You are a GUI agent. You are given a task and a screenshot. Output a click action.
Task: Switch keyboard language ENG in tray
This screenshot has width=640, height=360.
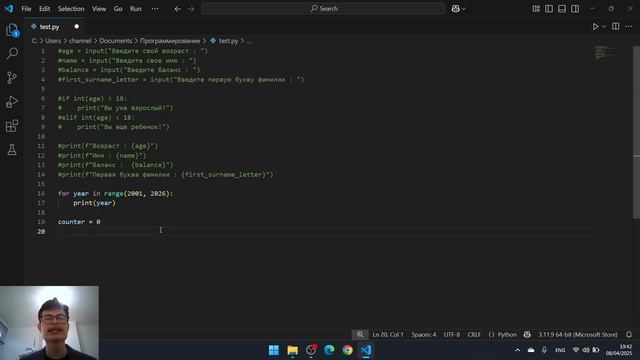click(560, 350)
